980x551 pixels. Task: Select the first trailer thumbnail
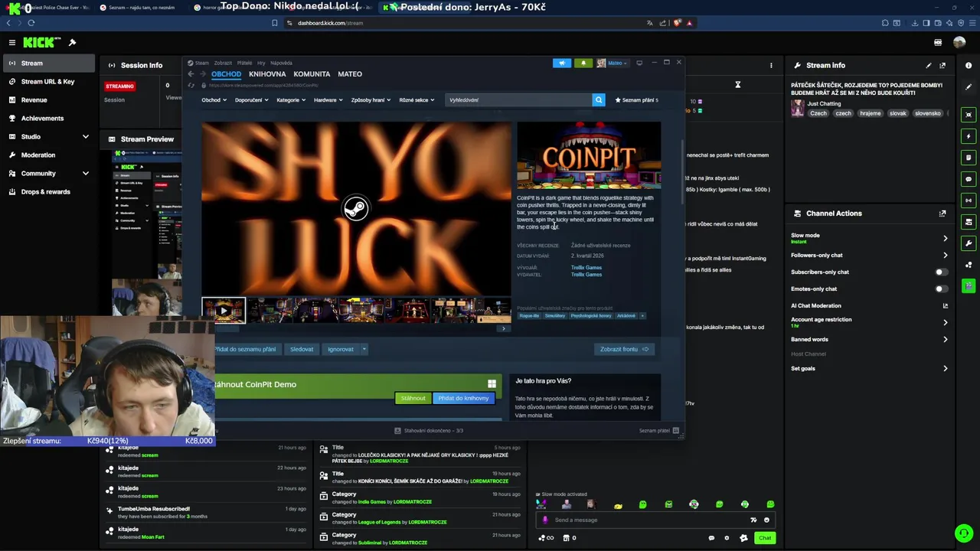tap(224, 311)
